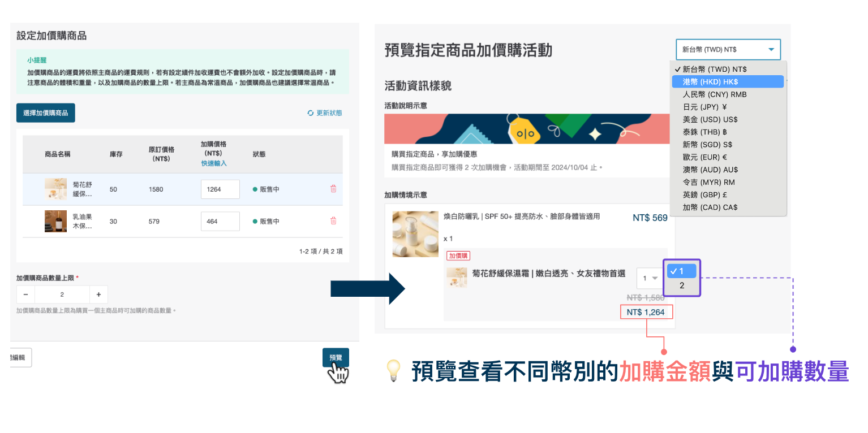Decrease add-on quantity limit with minus button
The height and width of the screenshot is (433, 868).
coord(25,295)
